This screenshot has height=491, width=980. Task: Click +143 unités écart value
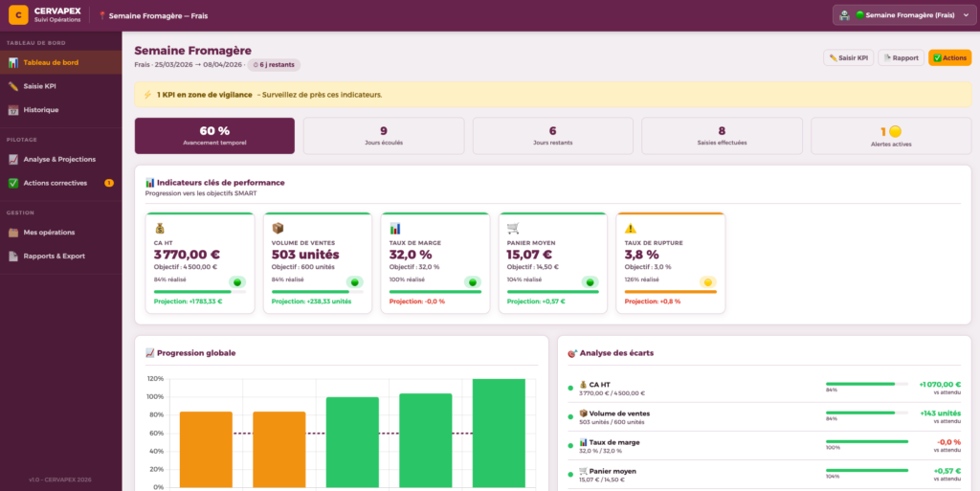(941, 413)
